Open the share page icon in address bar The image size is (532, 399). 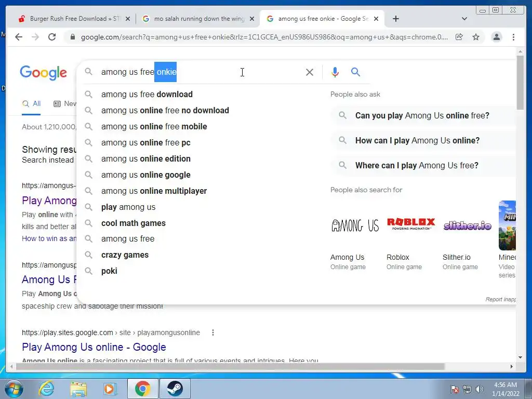pos(459,37)
